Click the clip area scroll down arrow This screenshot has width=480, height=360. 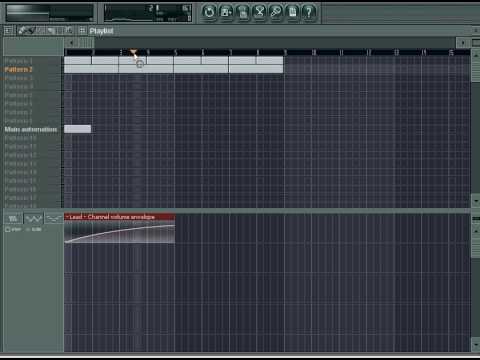pyautogui.click(x=476, y=344)
